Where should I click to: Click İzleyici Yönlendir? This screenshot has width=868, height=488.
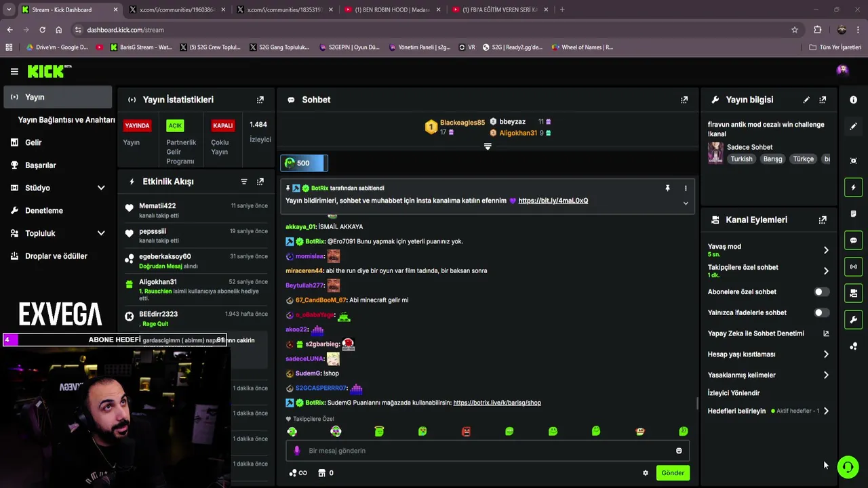(734, 393)
